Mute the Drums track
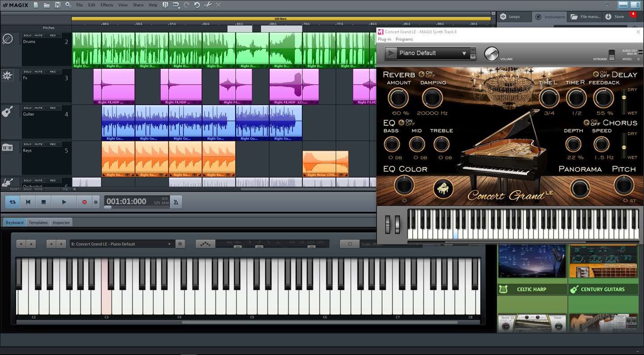Screen dimensions: 644x355 [x=39, y=35]
